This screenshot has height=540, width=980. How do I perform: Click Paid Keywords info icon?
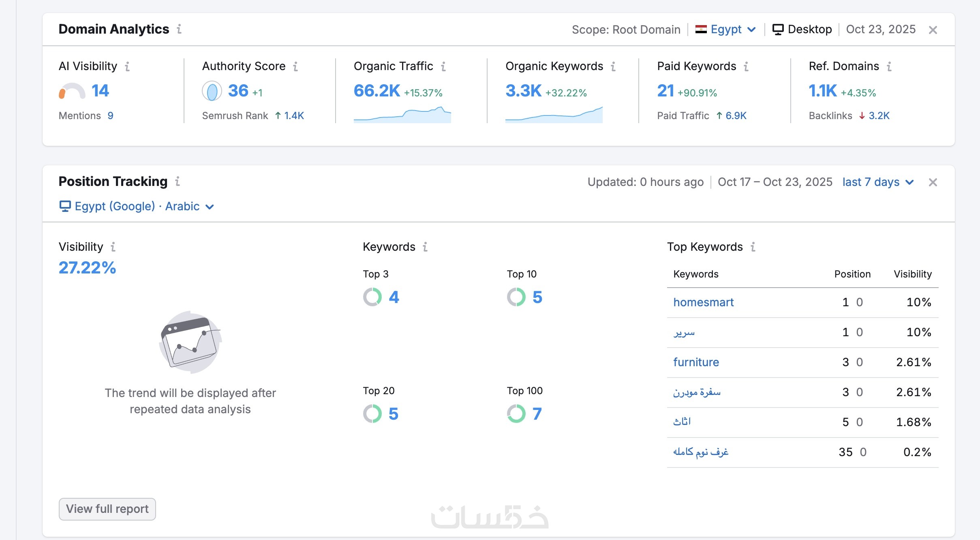pyautogui.click(x=746, y=66)
